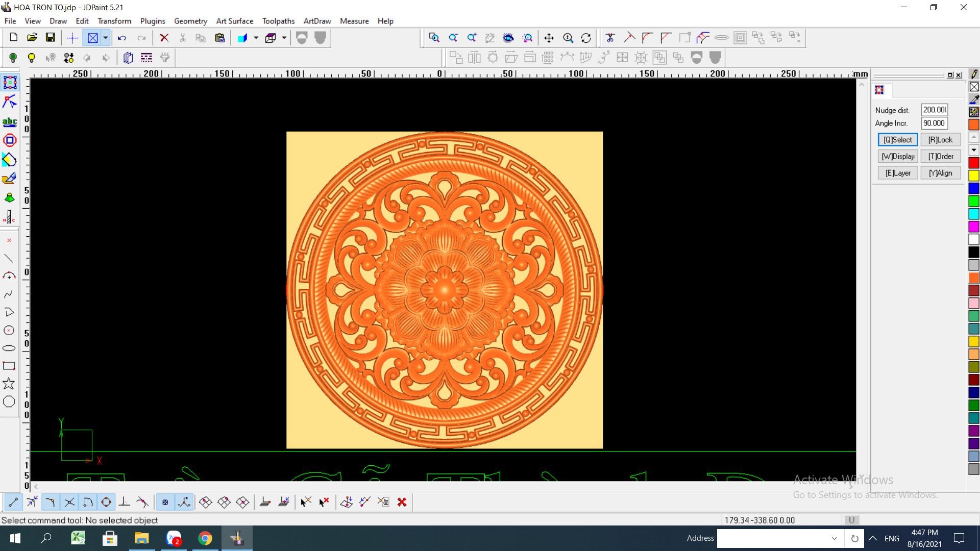The image size is (980, 551).
Task: Click the [E]Layer button
Action: 898,173
